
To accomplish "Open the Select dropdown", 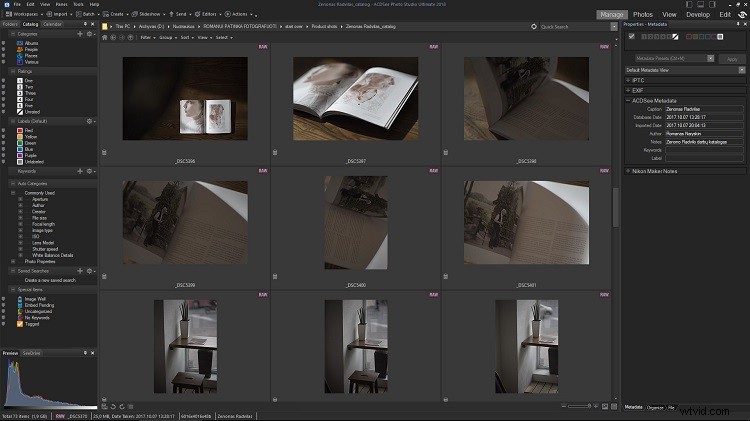I will [224, 37].
